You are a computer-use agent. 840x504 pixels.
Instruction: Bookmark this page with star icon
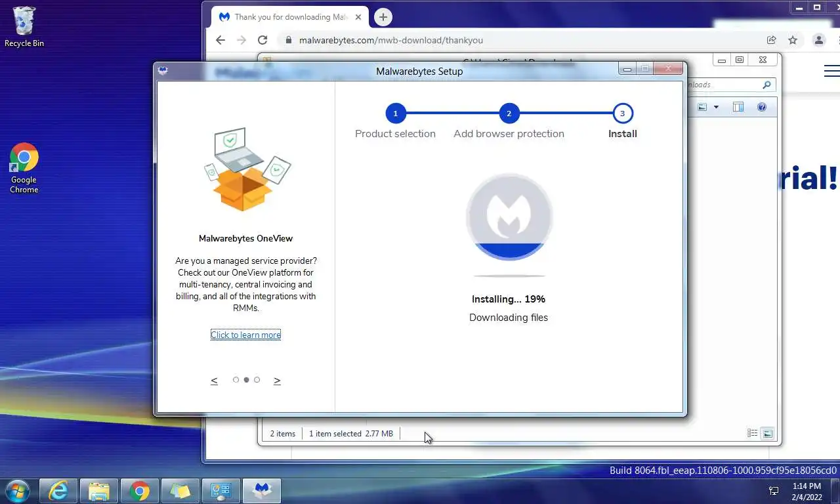793,40
